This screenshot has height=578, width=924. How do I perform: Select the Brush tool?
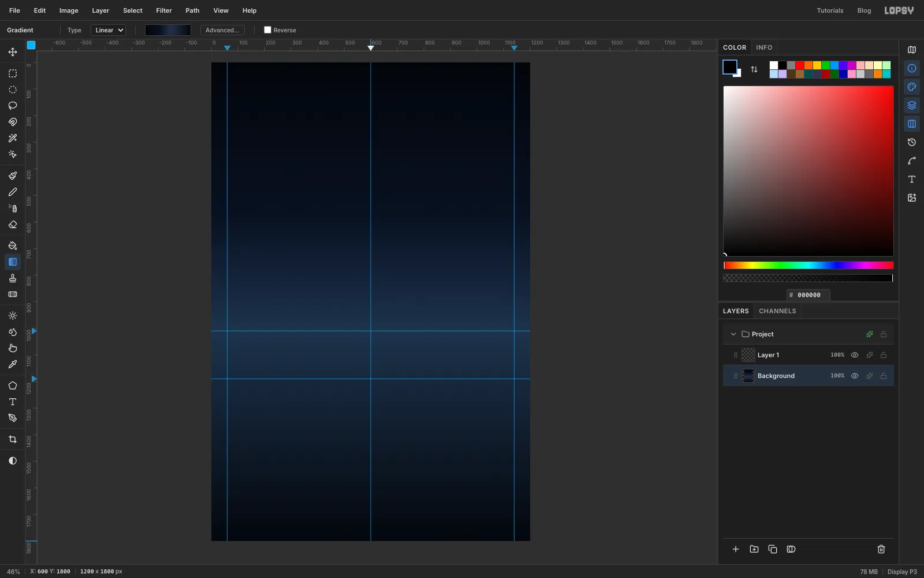pyautogui.click(x=13, y=176)
